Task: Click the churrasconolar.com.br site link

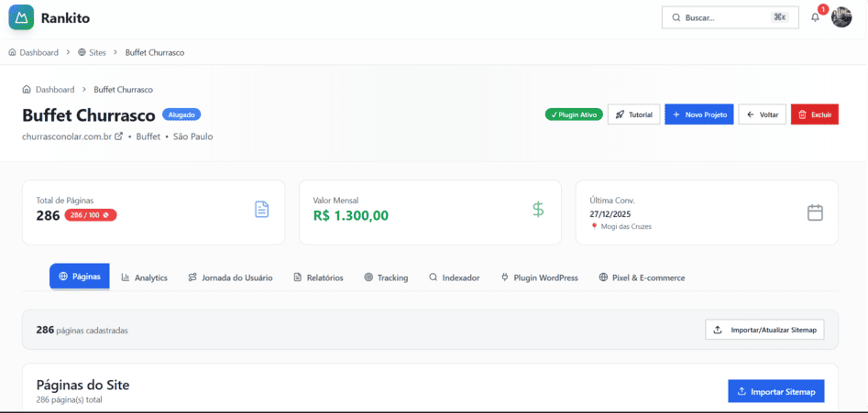Action: (x=67, y=136)
